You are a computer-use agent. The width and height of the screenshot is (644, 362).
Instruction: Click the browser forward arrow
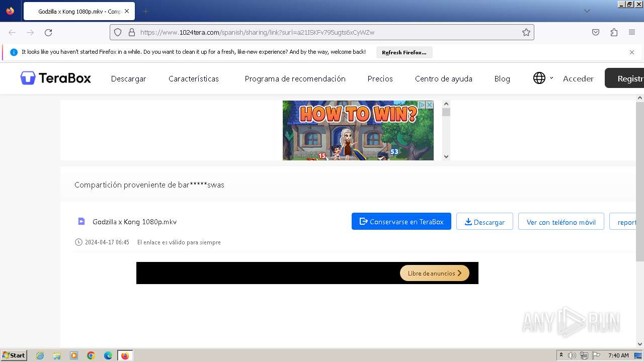click(x=30, y=32)
